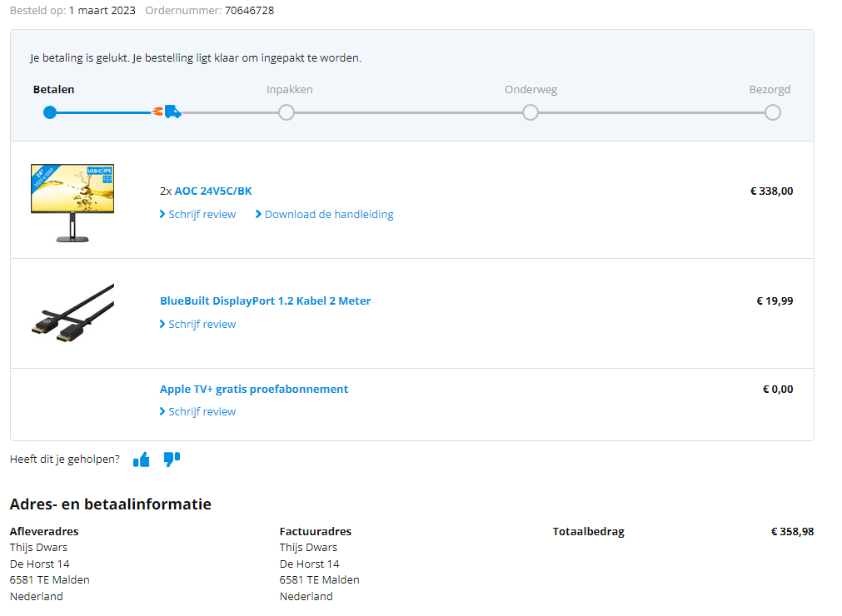Open BlueBuilt DisplayPort 1.2 Kabel product link
The height and width of the screenshot is (616, 842).
pos(265,301)
